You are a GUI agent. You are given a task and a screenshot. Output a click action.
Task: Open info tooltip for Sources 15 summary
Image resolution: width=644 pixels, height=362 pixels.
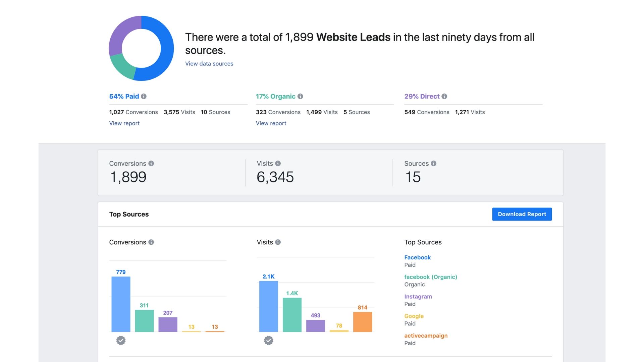[434, 163]
